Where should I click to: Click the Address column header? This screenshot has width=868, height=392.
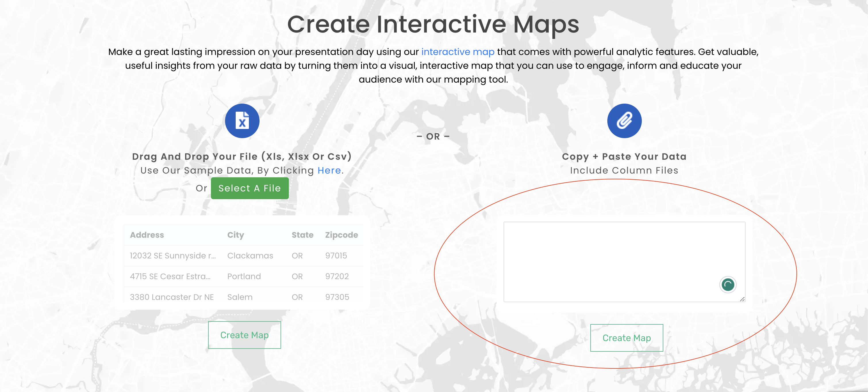147,235
